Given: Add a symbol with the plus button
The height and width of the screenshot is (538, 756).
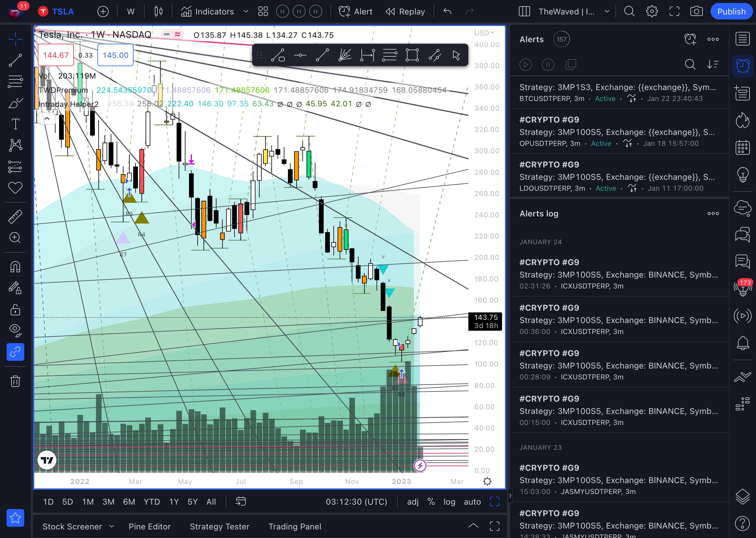Looking at the screenshot, I should (103, 12).
